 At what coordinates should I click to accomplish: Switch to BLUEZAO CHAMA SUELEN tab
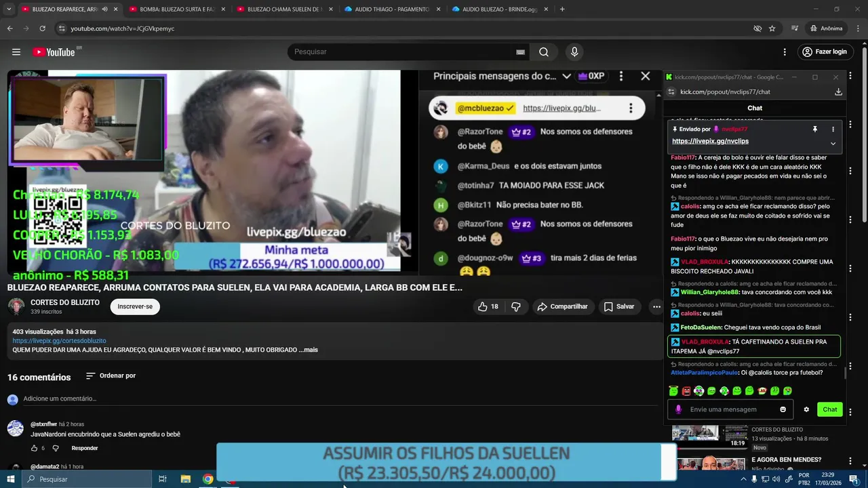coord(283,9)
